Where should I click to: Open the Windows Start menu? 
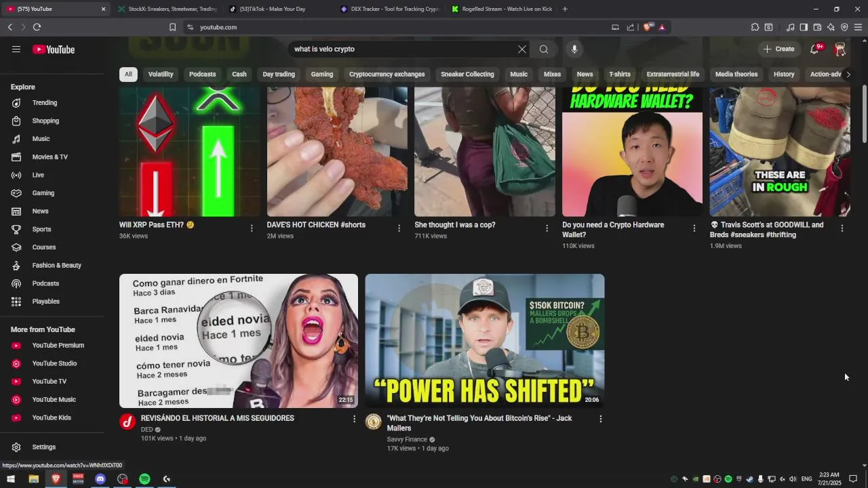pyautogui.click(x=11, y=479)
